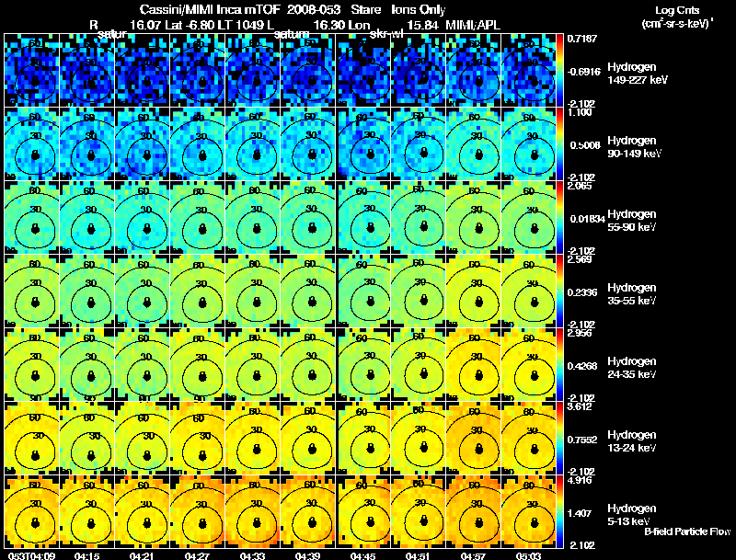Open the 5-13 keV image at 04:57
The image size is (736, 560).
[474, 511]
